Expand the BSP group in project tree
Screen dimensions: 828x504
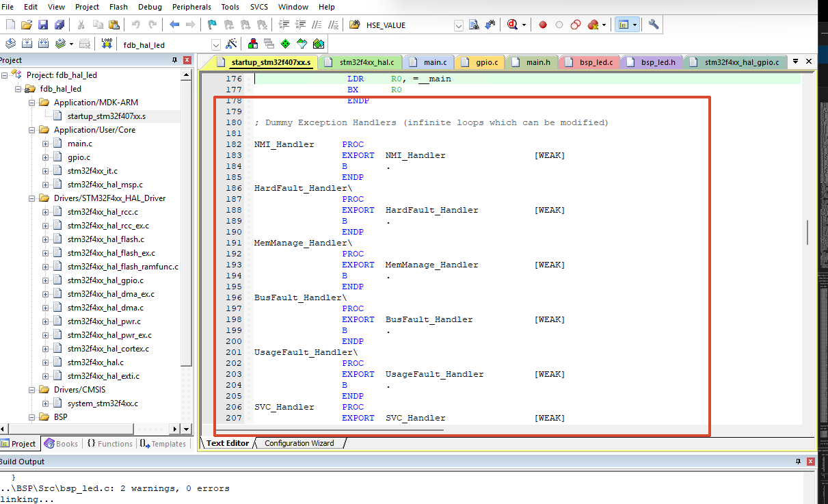coord(32,417)
